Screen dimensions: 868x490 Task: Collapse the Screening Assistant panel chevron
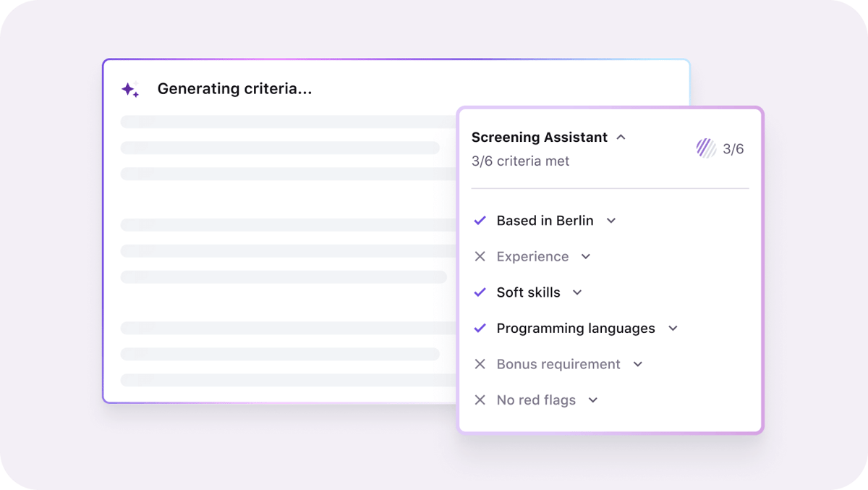[621, 137]
